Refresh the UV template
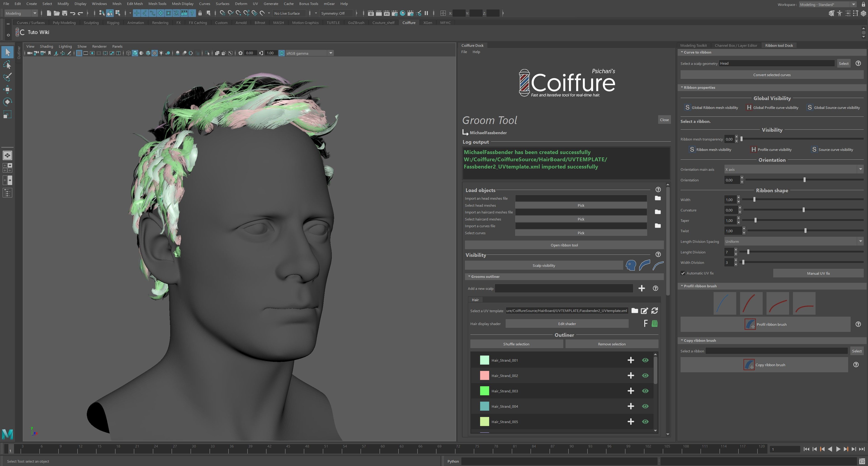 [654, 311]
